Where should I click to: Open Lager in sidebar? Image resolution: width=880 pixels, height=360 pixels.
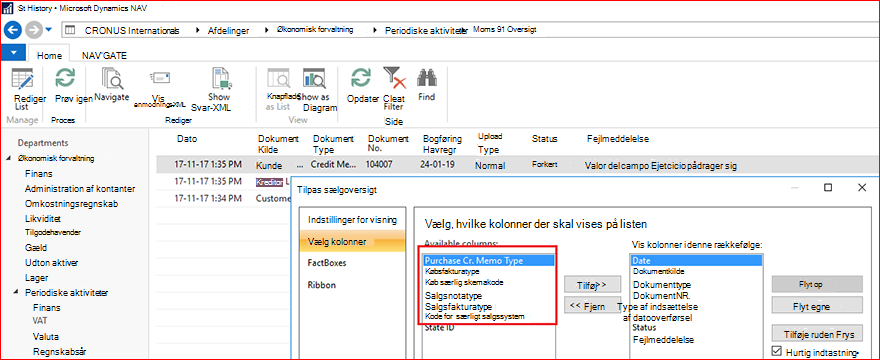[36, 277]
